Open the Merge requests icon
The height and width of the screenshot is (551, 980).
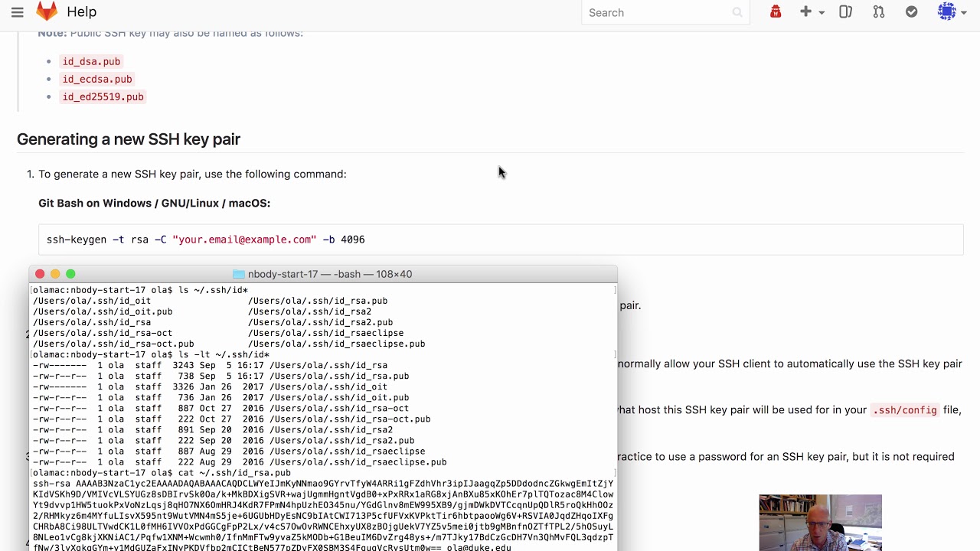pyautogui.click(x=879, y=12)
